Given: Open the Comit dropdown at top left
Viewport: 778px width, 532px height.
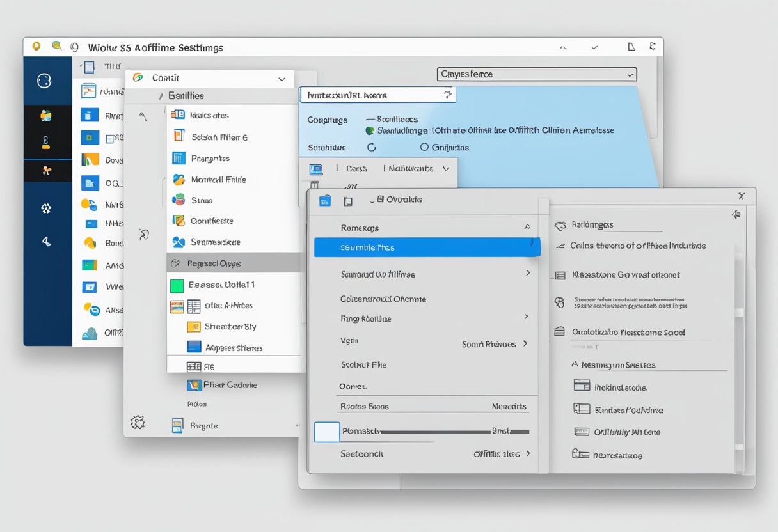Looking at the screenshot, I should tap(211, 78).
